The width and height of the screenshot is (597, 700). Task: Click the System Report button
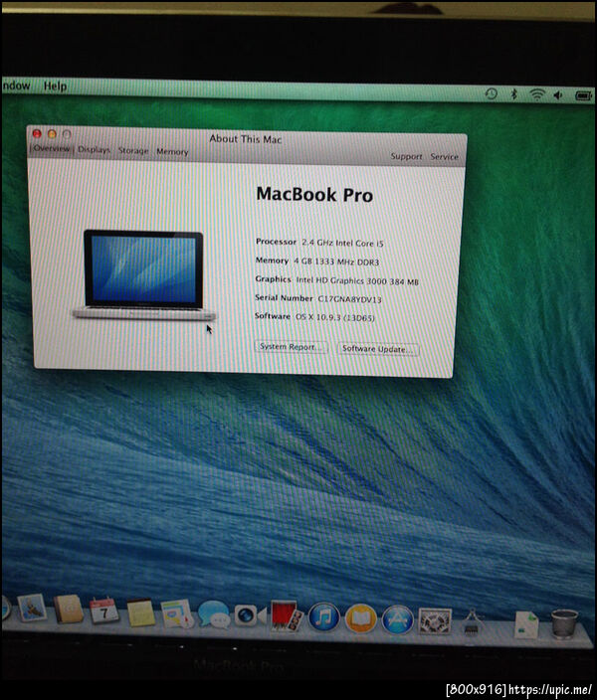point(291,347)
